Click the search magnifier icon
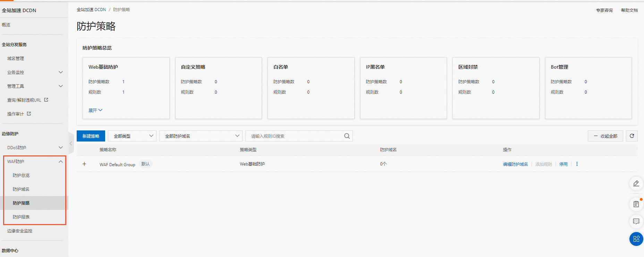This screenshot has height=257, width=644. pos(347,136)
